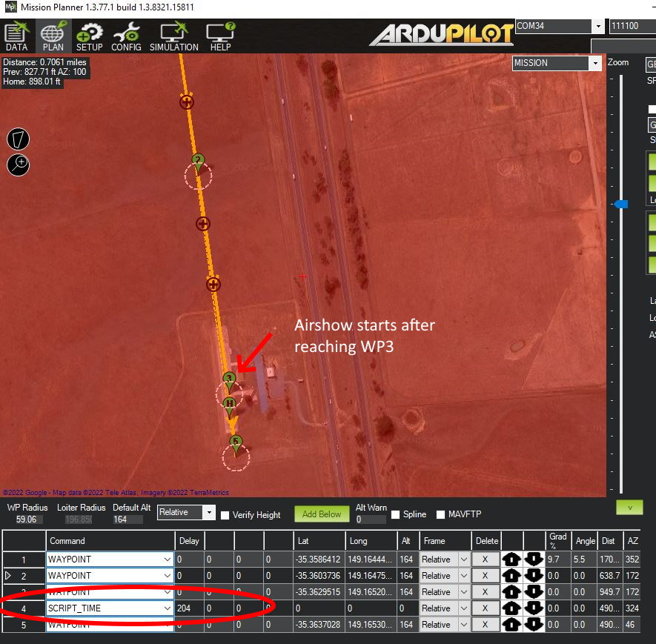Open SCRIPT_TIME command dropdown in row 4

168,608
